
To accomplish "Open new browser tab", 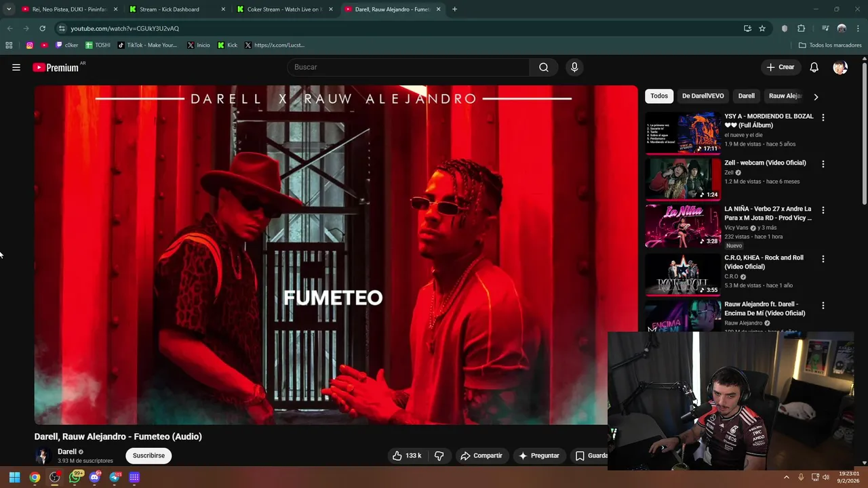I will coord(454,9).
